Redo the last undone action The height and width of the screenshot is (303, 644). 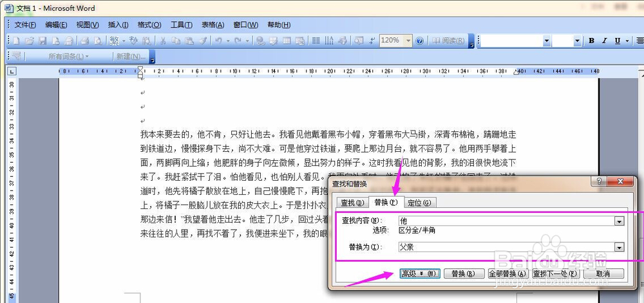(238, 41)
